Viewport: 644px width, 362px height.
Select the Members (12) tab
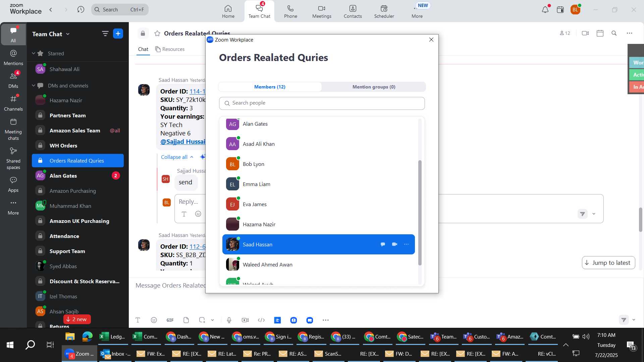[270, 87]
